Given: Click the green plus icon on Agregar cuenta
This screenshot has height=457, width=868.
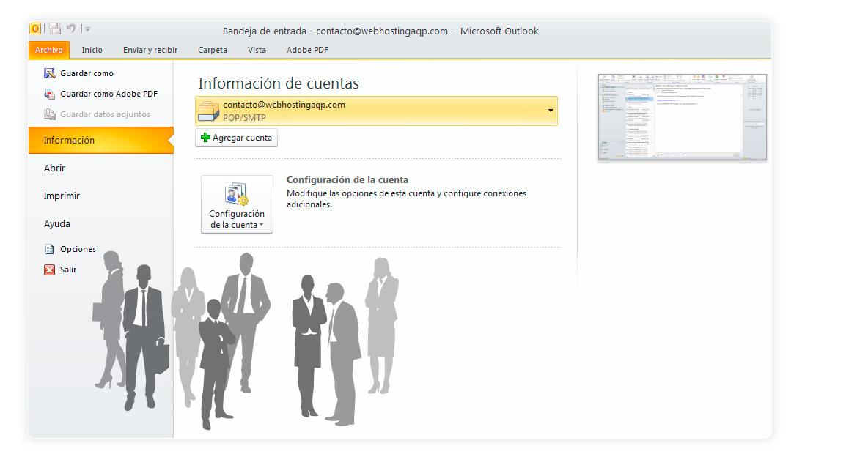Looking at the screenshot, I should 205,138.
